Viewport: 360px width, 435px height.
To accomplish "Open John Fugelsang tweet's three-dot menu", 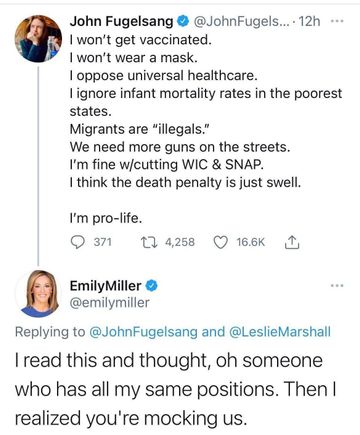I will tap(337, 21).
